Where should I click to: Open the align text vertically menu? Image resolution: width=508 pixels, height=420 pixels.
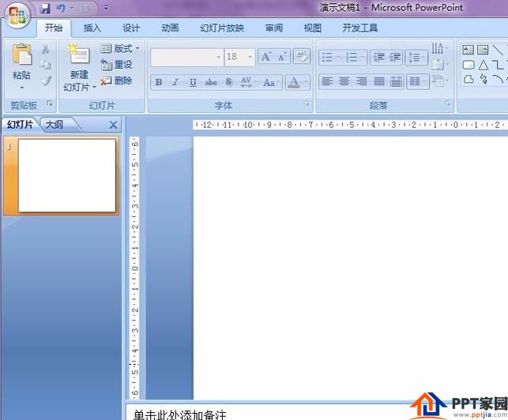(439, 65)
